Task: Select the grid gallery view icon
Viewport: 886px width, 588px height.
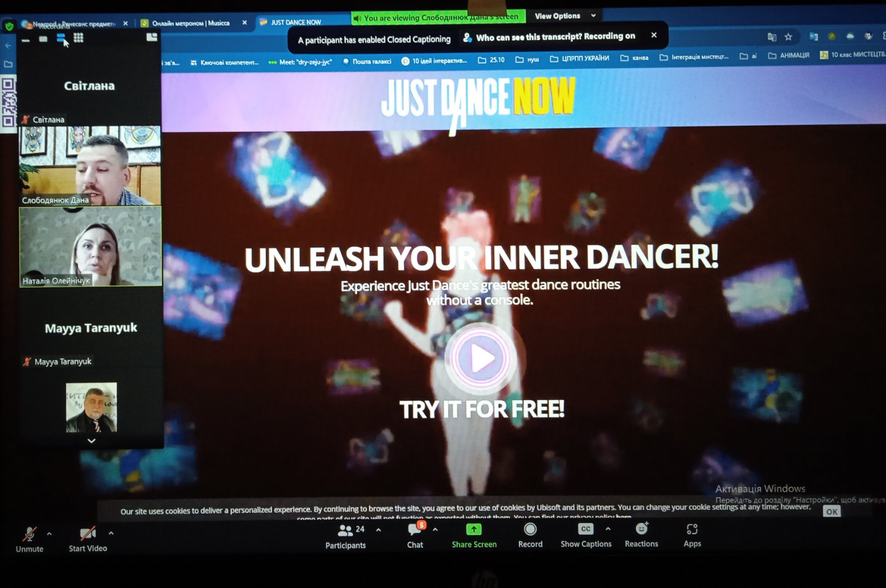Action: pyautogui.click(x=79, y=38)
